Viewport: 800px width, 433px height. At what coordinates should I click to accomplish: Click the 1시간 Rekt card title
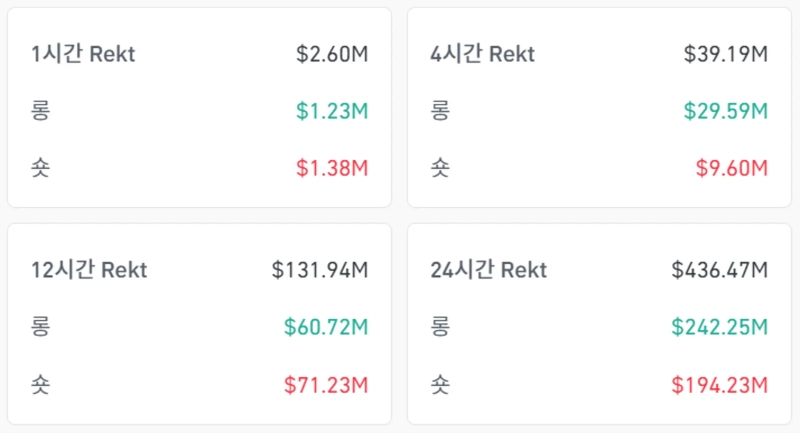point(83,54)
